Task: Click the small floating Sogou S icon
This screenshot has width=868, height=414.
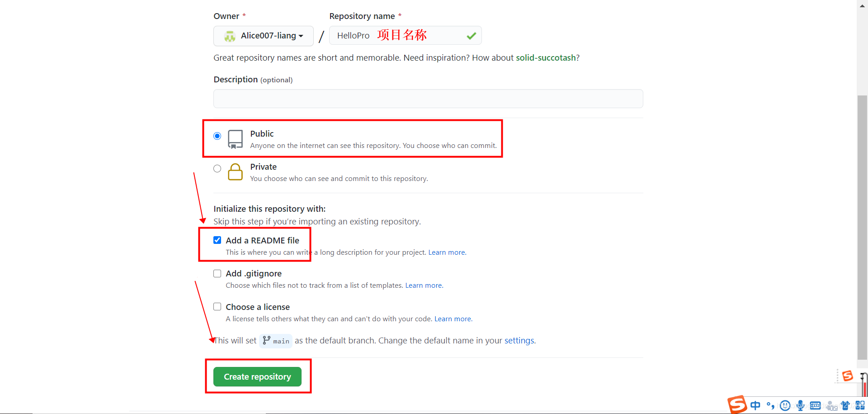Action: (848, 376)
